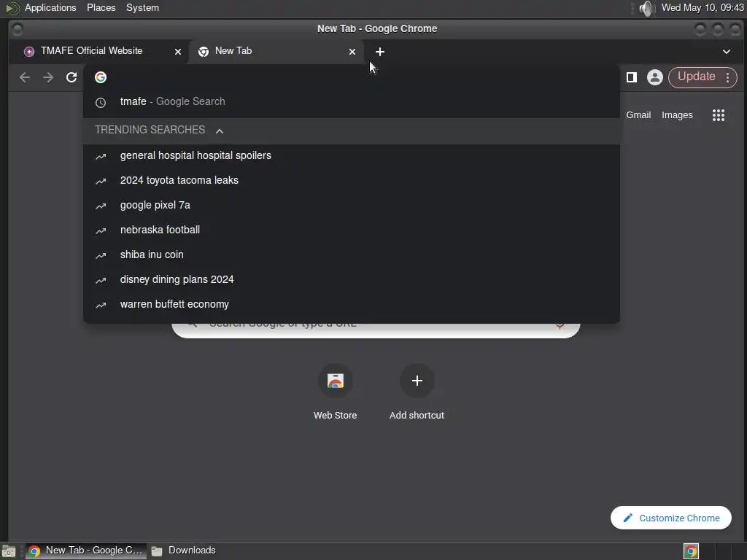Open the Places menu
747x560 pixels.
[x=101, y=7]
